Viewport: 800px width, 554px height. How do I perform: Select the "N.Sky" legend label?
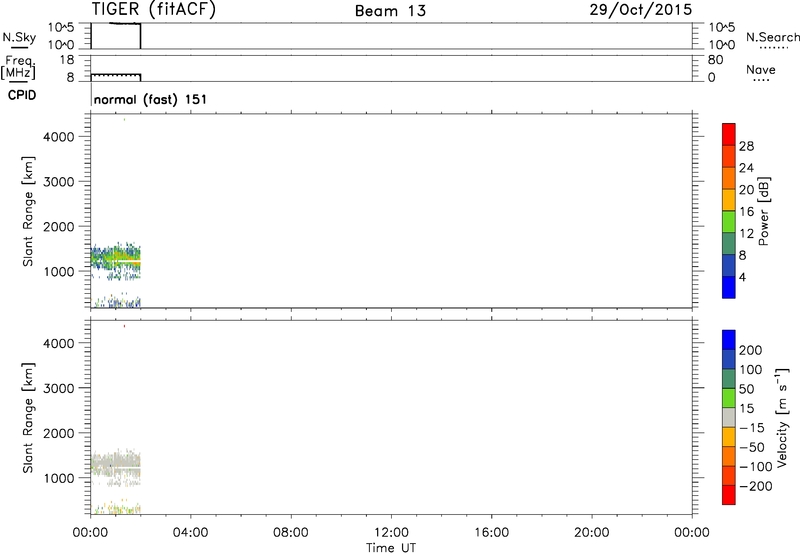(x=19, y=37)
